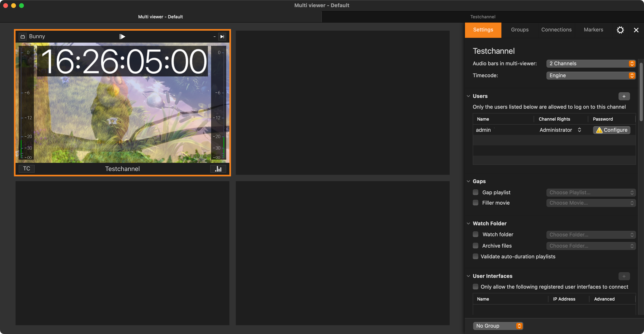The width and height of the screenshot is (644, 334).
Task: Click the warning Configure password button
Action: pyautogui.click(x=612, y=130)
